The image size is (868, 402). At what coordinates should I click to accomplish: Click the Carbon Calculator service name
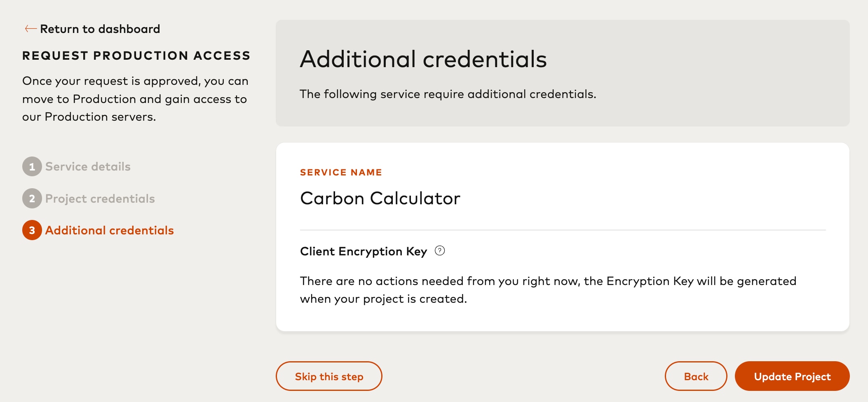tap(380, 198)
